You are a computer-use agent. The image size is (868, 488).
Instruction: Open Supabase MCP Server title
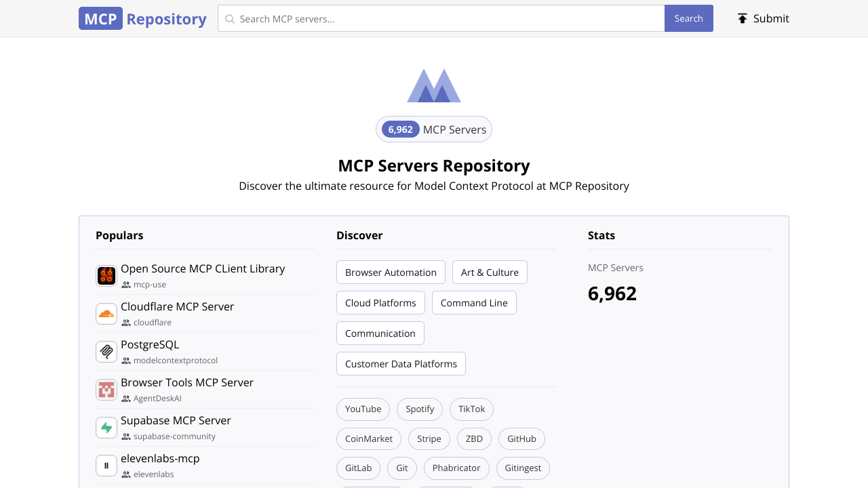tap(176, 420)
